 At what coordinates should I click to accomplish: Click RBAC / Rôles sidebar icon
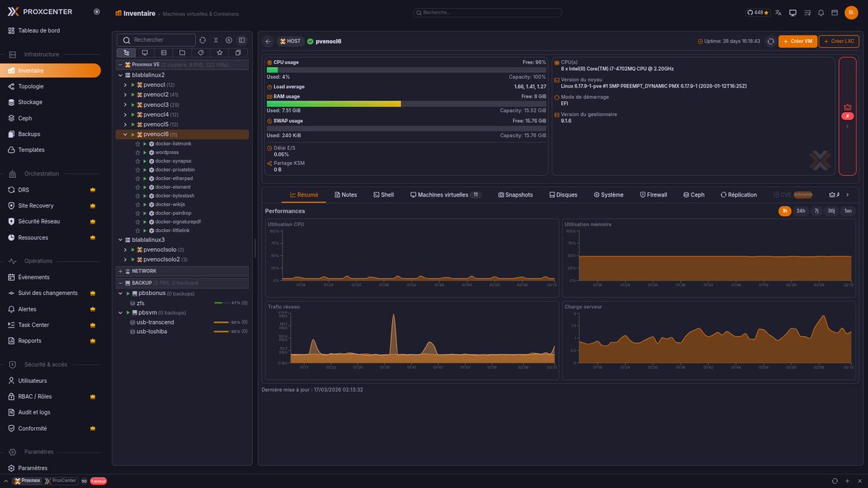click(x=12, y=396)
